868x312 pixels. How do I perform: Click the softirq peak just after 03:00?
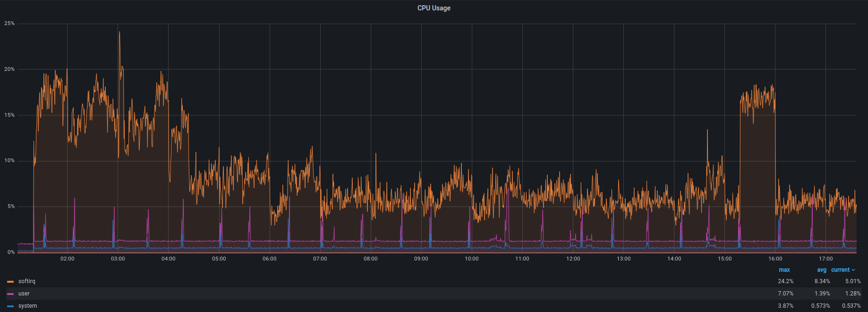[119, 32]
